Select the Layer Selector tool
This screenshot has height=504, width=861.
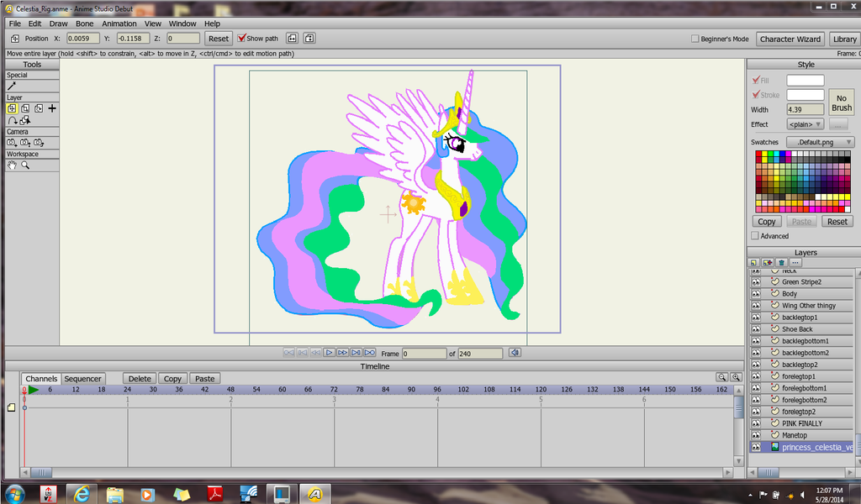(x=25, y=120)
